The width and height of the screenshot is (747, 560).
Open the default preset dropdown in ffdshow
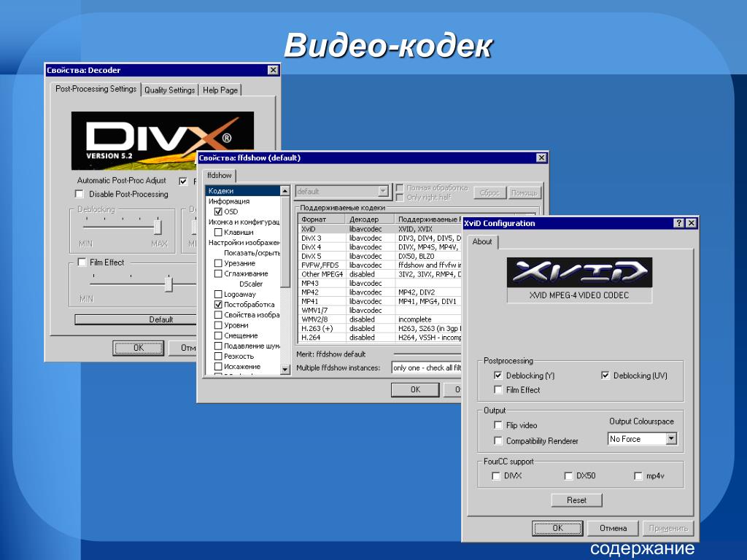342,192
